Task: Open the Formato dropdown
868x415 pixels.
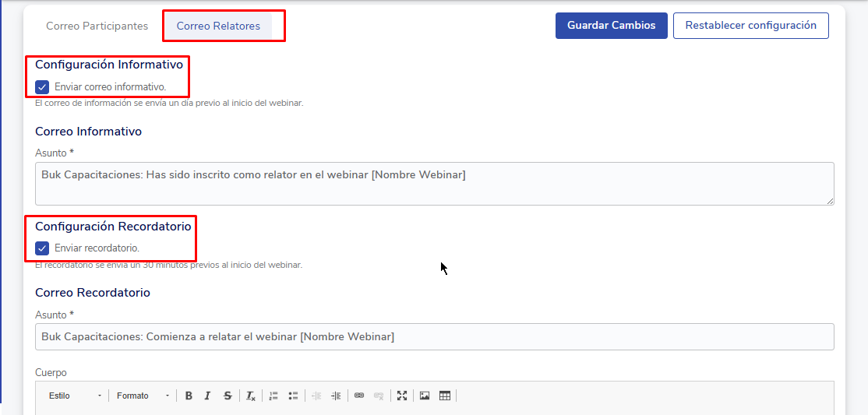Action: click(x=143, y=396)
